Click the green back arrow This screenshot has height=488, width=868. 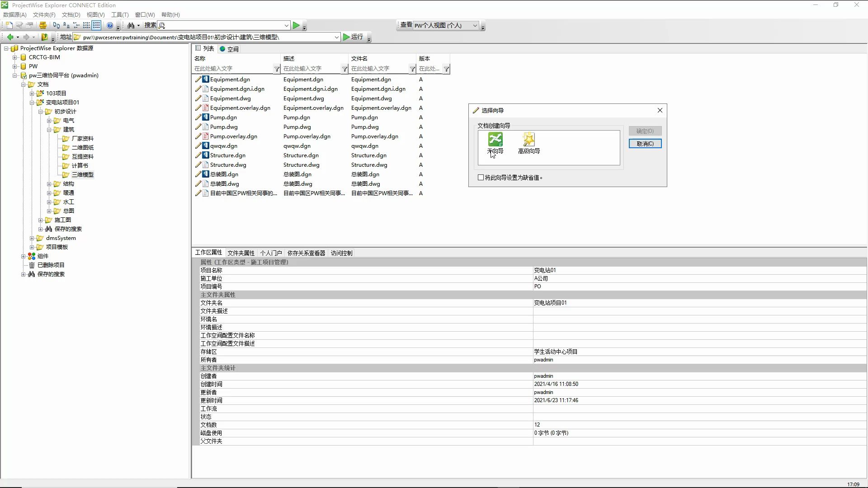point(10,37)
